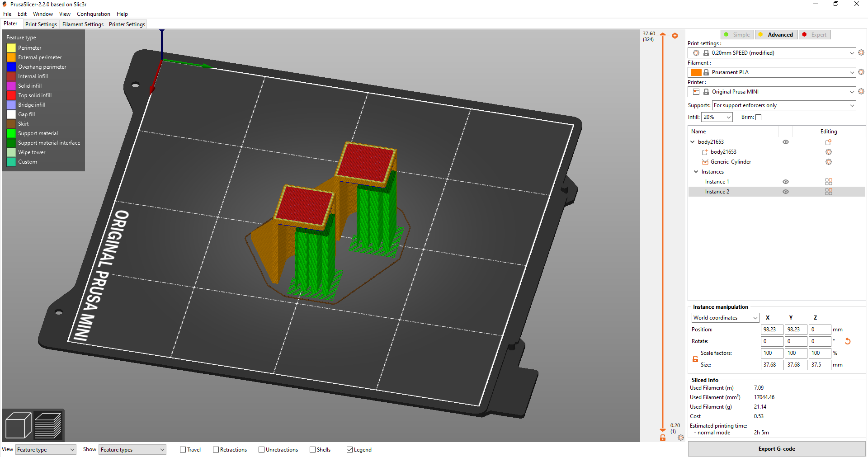Hide Instance 2 with eye icon
The height and width of the screenshot is (457, 868).
coord(786,192)
